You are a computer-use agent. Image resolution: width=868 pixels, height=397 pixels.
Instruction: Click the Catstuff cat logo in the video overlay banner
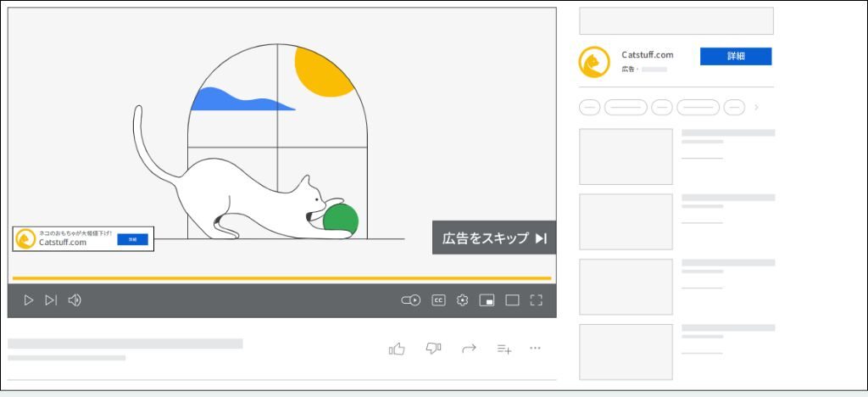click(25, 238)
